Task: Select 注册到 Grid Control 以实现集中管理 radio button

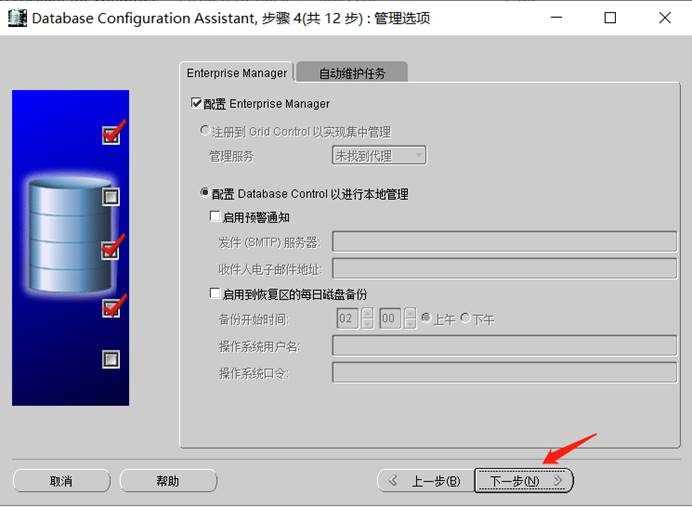Action: click(204, 130)
